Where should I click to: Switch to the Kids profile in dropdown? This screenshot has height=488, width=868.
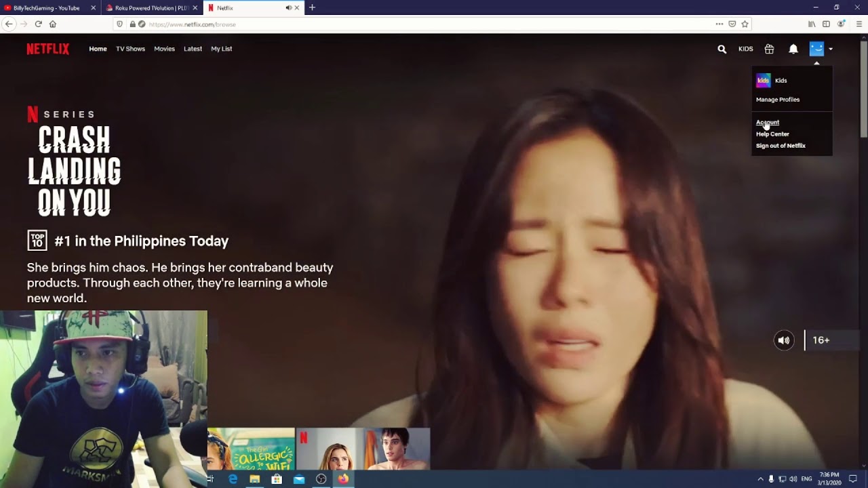coord(772,81)
